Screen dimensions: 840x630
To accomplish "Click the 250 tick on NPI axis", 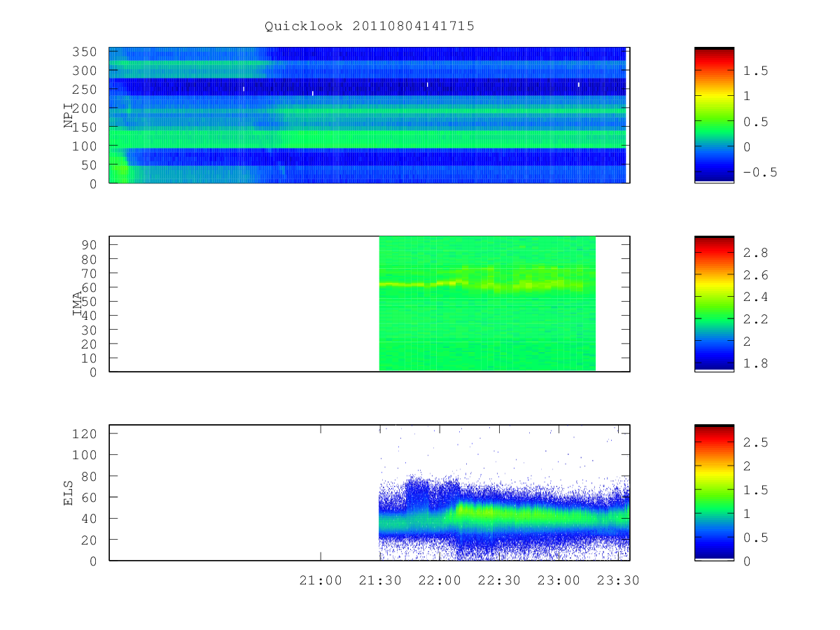I will [85, 90].
